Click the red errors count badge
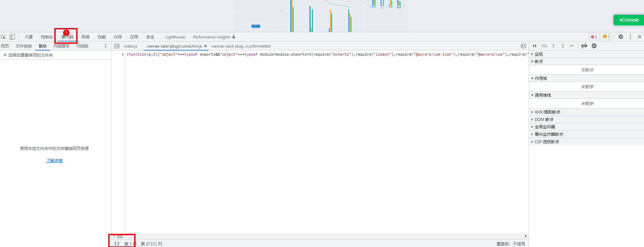Screen dimensions: 644x247 coord(594,37)
